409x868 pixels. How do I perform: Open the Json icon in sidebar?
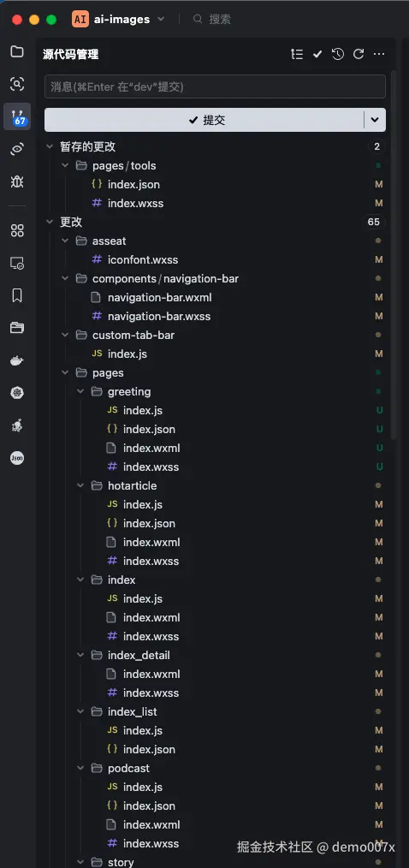[x=17, y=458]
